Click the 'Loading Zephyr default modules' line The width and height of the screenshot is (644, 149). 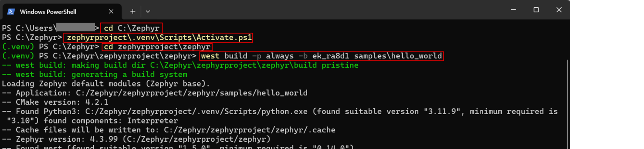[106, 84]
